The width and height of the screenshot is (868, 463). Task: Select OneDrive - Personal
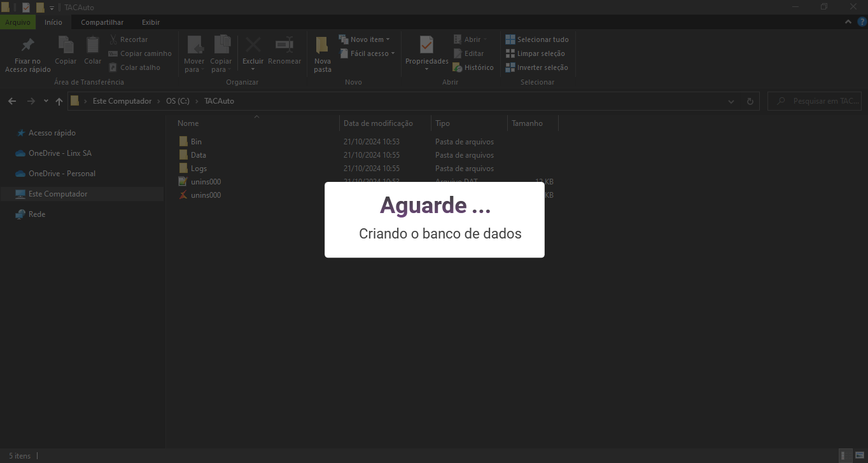62,174
